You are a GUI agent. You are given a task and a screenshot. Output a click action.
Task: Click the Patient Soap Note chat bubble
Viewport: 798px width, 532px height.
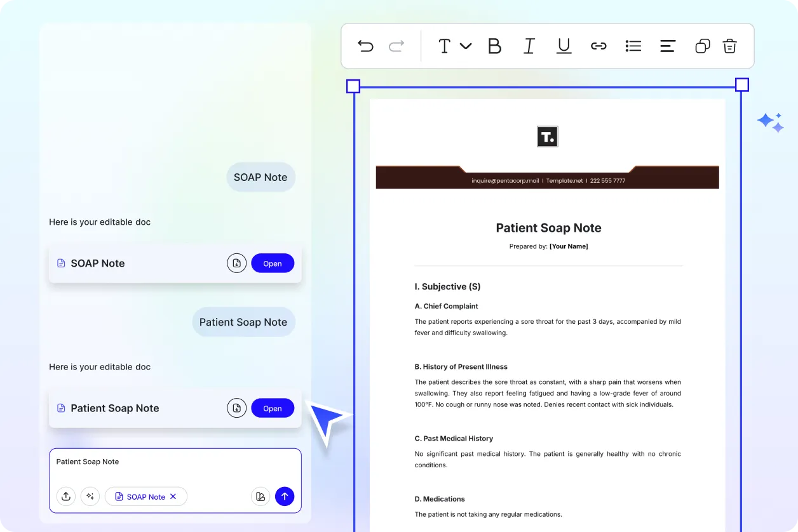pos(243,322)
